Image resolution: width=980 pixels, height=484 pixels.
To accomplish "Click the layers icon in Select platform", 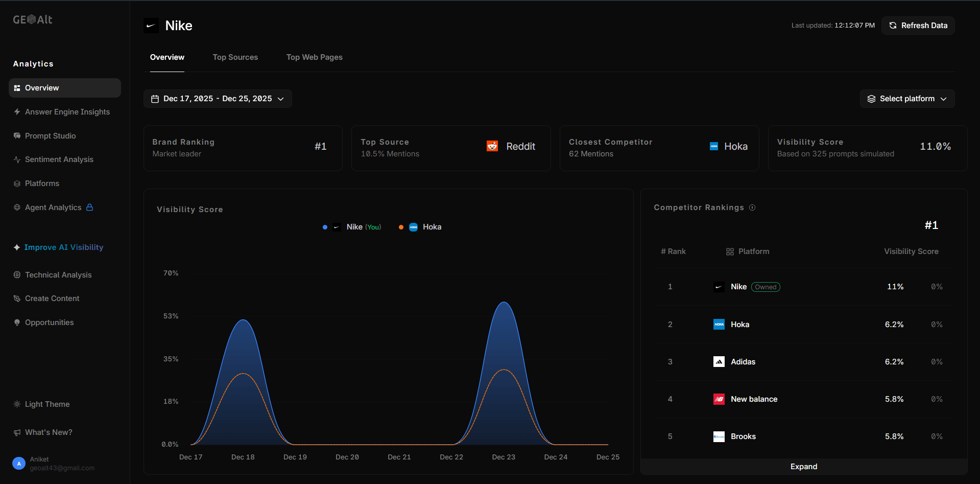I will pos(871,99).
